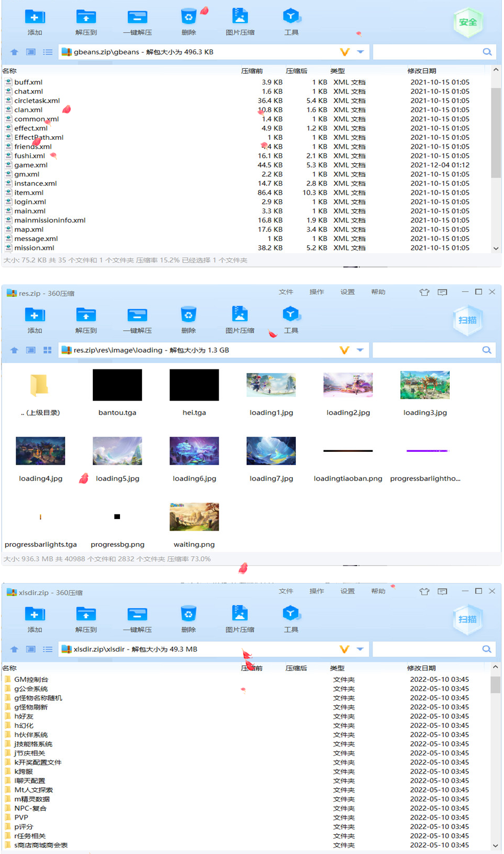Click skin shirt icon in res.zip titlebar
Viewport: 504px width, 854px height.
click(x=424, y=292)
